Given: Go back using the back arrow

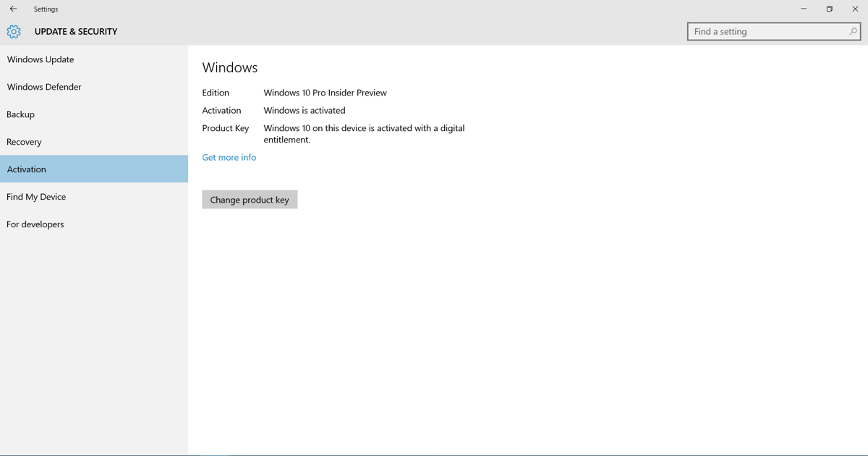Looking at the screenshot, I should pos(13,9).
